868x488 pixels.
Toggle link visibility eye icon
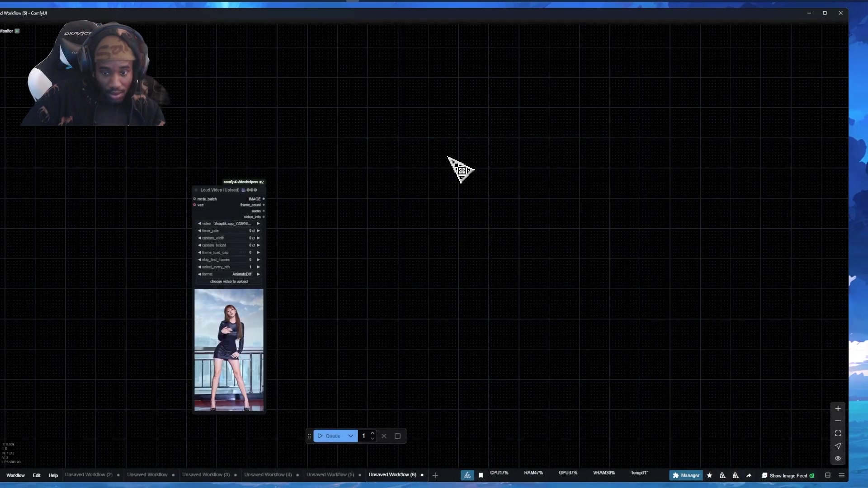838,459
